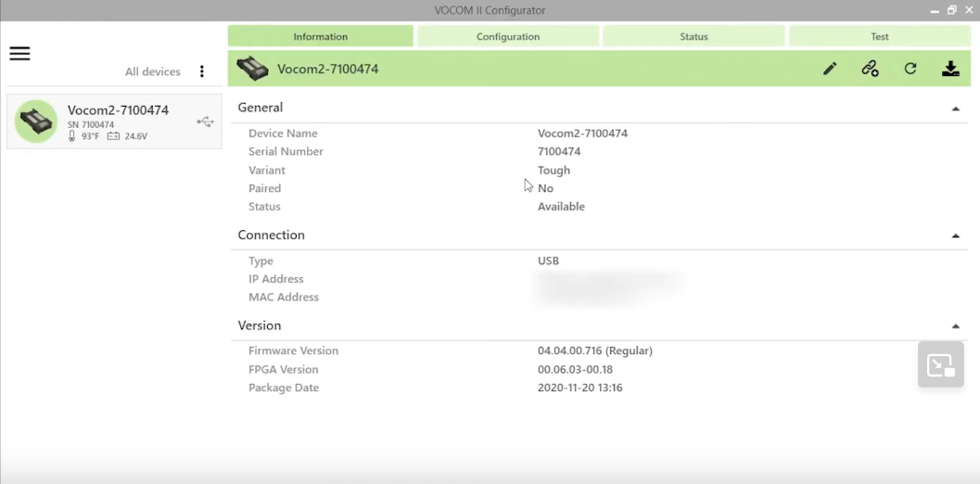
Task: Click the Variant value Tough
Action: click(554, 170)
